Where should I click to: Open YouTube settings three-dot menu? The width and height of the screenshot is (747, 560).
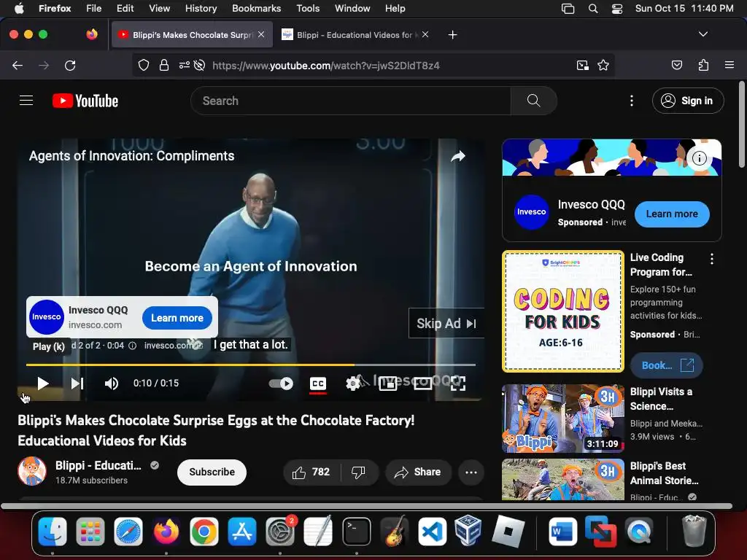click(x=632, y=101)
